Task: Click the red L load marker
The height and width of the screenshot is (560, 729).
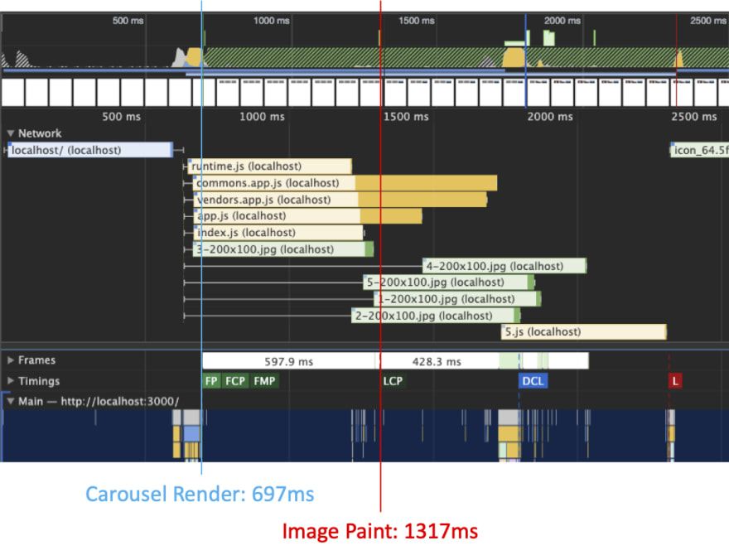Action: point(675,381)
